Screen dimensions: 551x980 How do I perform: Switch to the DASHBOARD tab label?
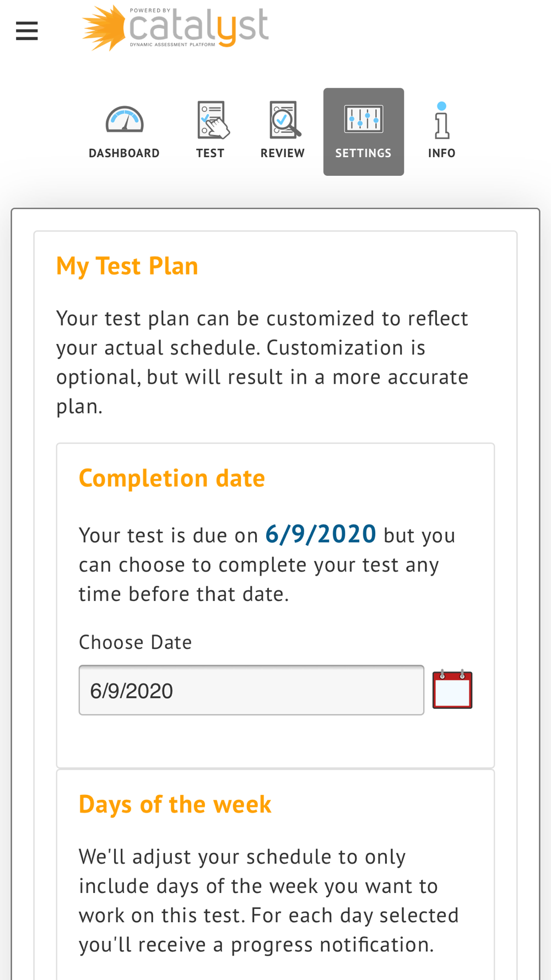[124, 153]
